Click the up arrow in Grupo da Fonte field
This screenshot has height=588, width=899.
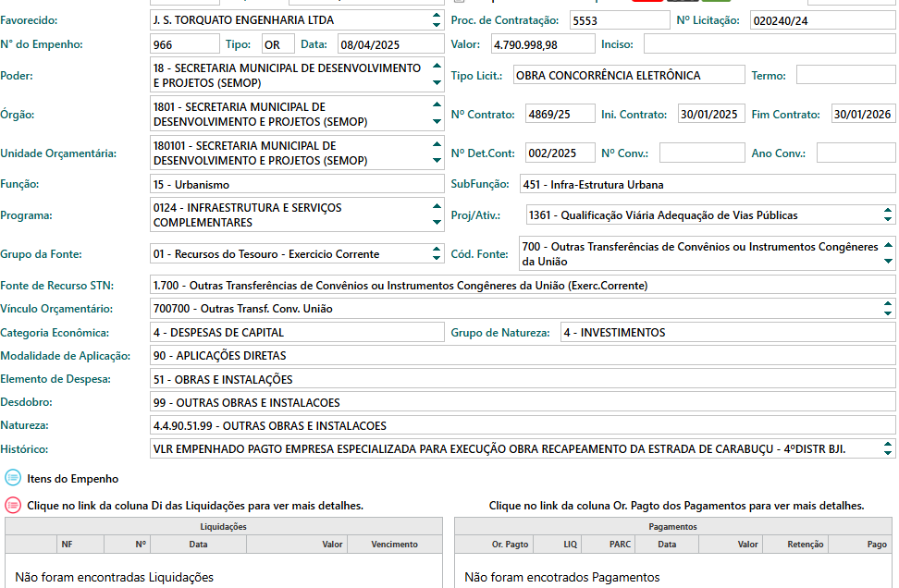437,250
